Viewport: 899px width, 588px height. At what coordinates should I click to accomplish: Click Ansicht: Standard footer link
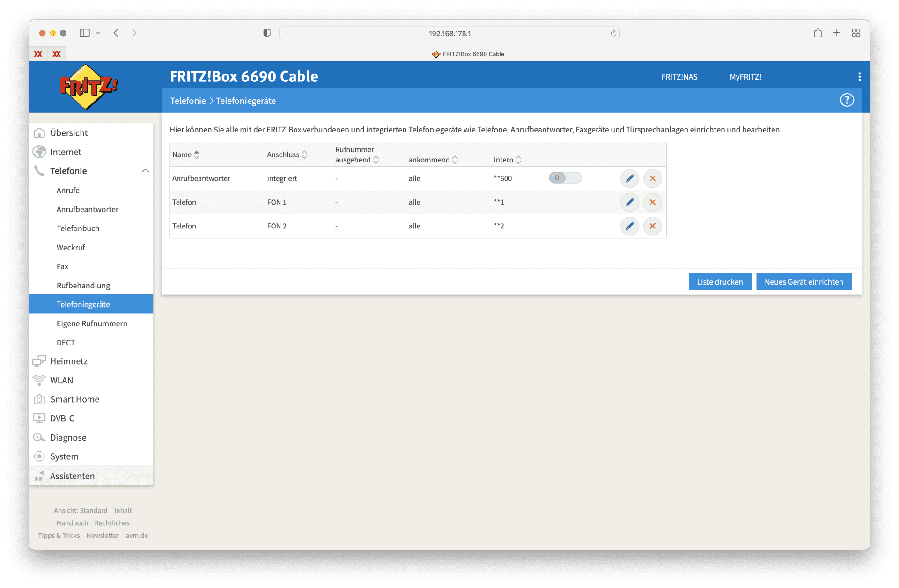click(81, 510)
